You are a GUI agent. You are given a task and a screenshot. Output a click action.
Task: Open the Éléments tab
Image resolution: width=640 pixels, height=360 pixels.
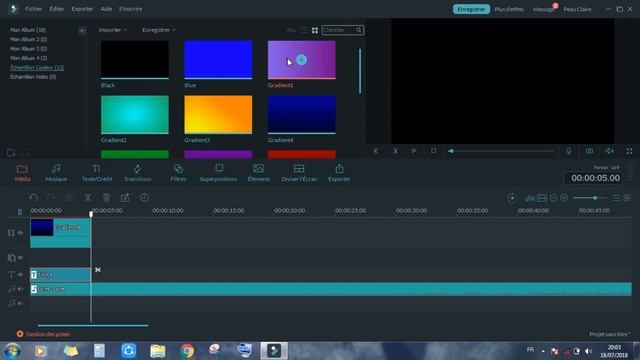point(259,173)
